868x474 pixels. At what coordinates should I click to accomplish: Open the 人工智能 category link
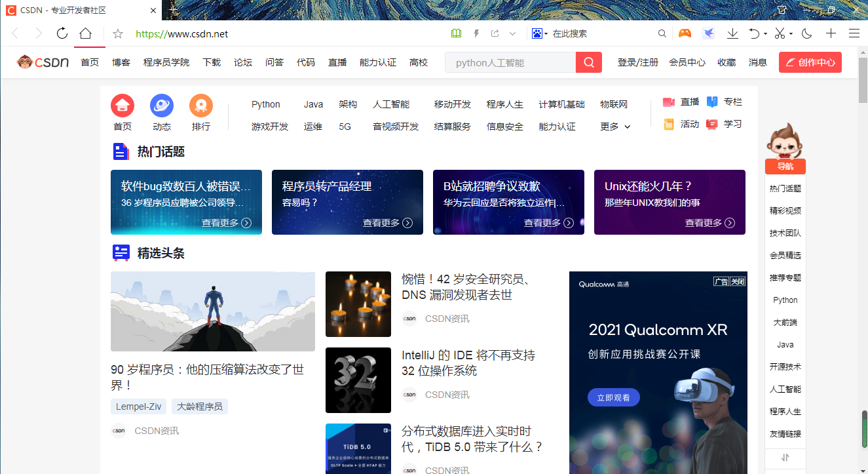391,104
